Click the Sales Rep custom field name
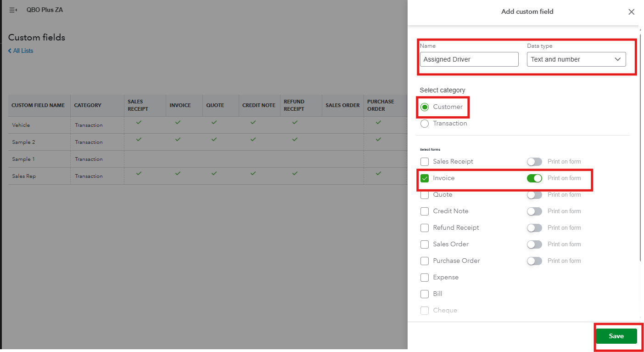The width and height of the screenshot is (644, 352). 24,176
